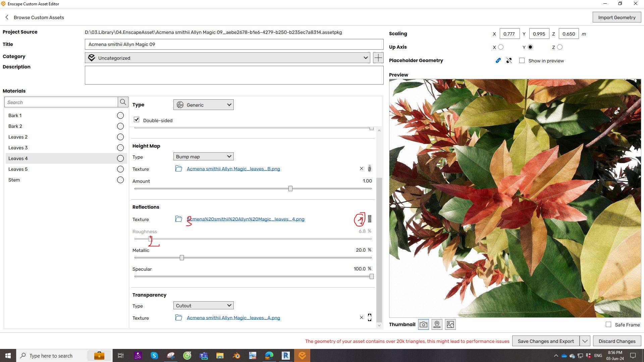Click into the Title text field

tap(234, 44)
